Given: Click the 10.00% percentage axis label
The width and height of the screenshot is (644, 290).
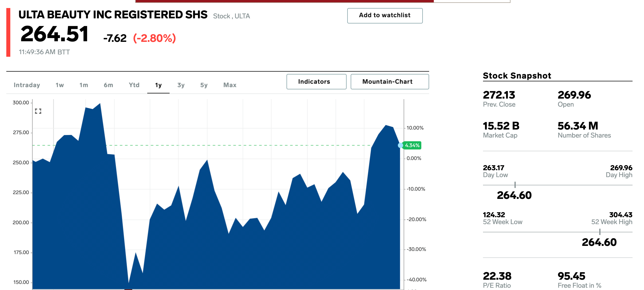Looking at the screenshot, I should pos(415,128).
